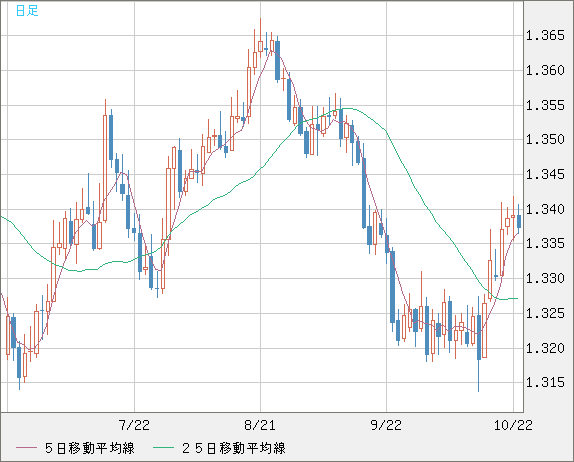Click the 7/22 date axis label
The height and width of the screenshot is (462, 574).
pyautogui.click(x=134, y=425)
